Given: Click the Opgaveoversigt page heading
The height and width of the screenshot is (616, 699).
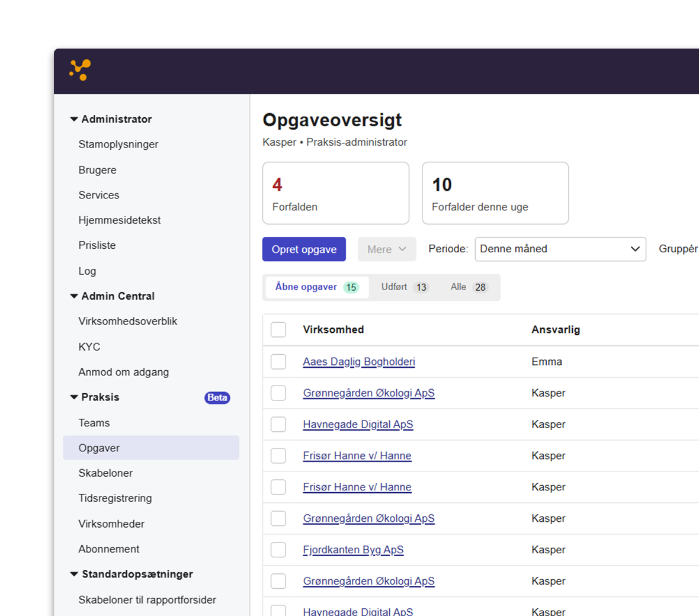Looking at the screenshot, I should tap(332, 120).
